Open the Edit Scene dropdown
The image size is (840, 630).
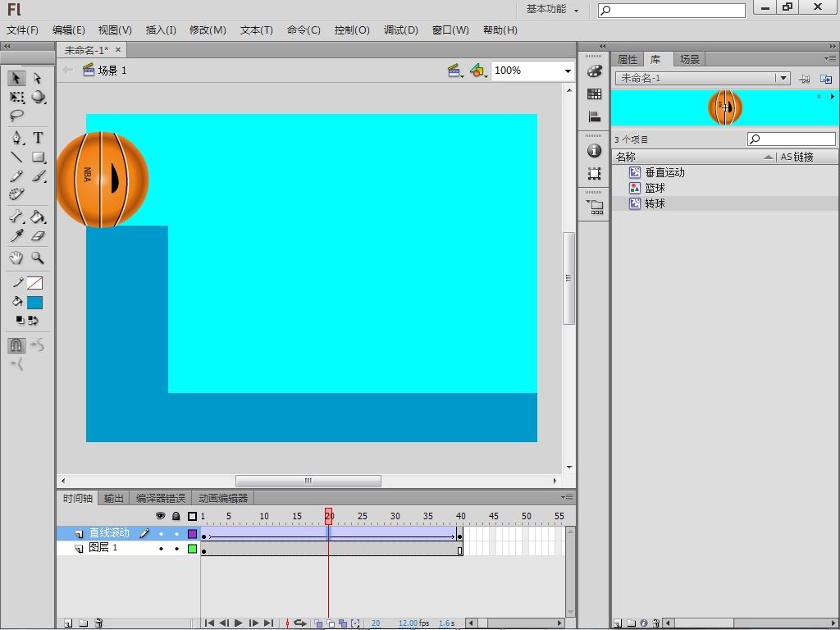click(455, 71)
